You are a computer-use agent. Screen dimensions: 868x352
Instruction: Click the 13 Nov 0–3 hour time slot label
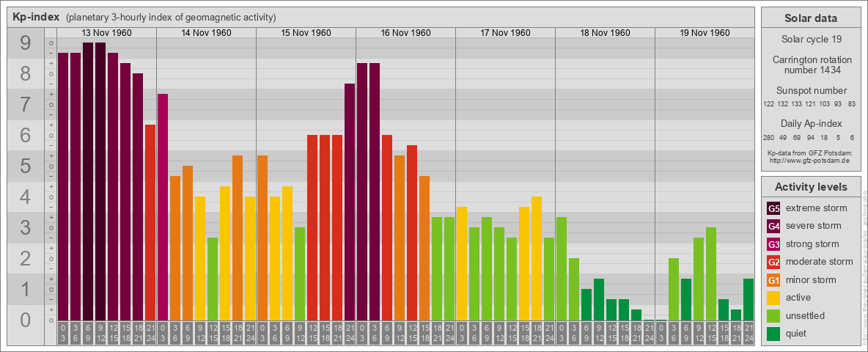[63, 333]
